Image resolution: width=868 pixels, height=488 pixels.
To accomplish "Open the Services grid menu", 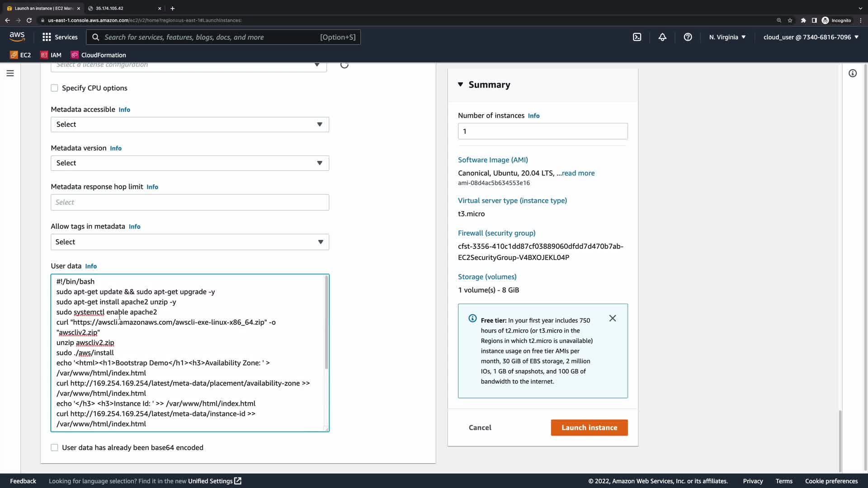I will pyautogui.click(x=60, y=37).
